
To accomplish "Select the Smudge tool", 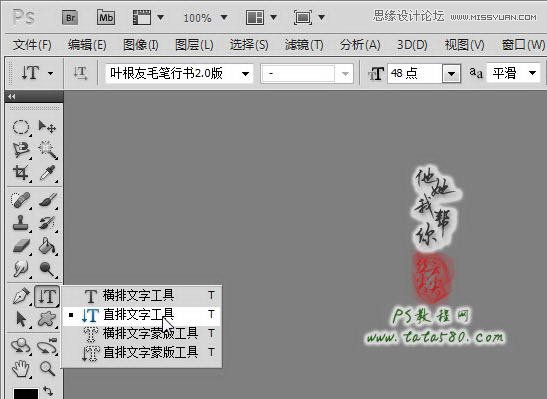I will 21,269.
